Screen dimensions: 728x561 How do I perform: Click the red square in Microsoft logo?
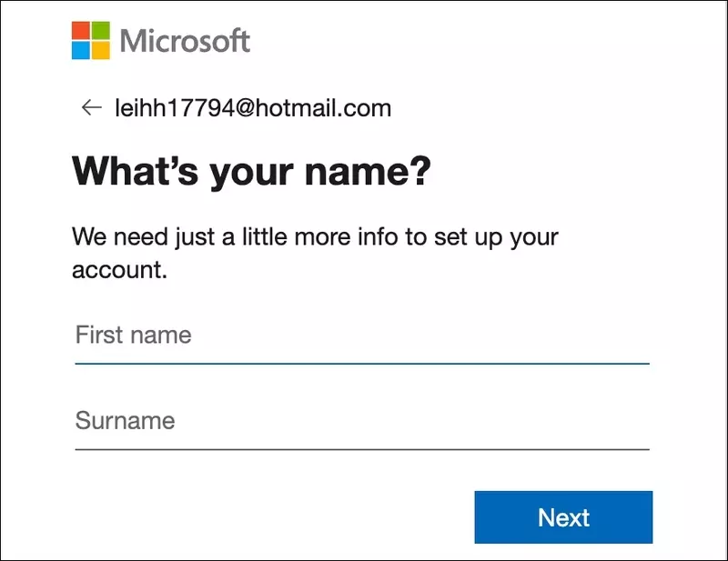tap(81, 30)
